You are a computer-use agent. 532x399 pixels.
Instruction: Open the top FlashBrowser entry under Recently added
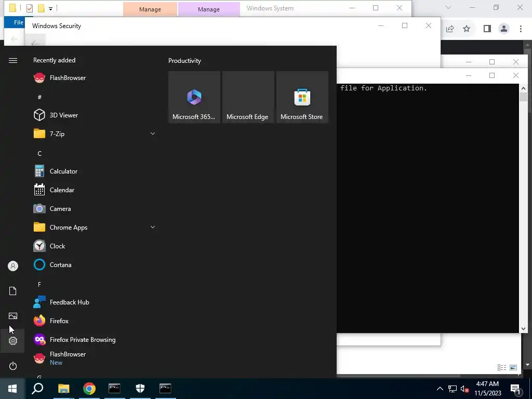(x=94, y=78)
